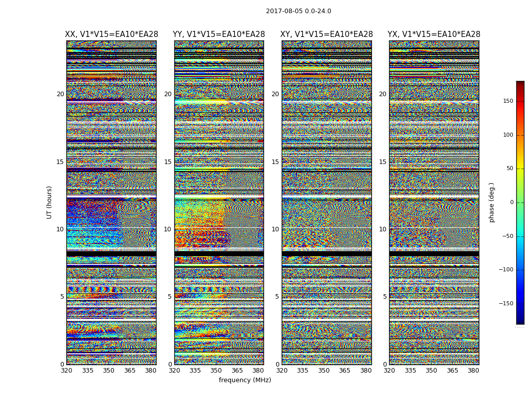
Task: Click the phase (deg.) colorbar label
Action: 491,202
